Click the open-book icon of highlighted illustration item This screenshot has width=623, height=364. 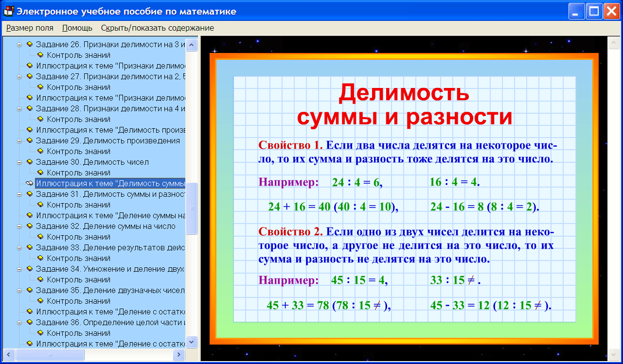click(x=31, y=183)
